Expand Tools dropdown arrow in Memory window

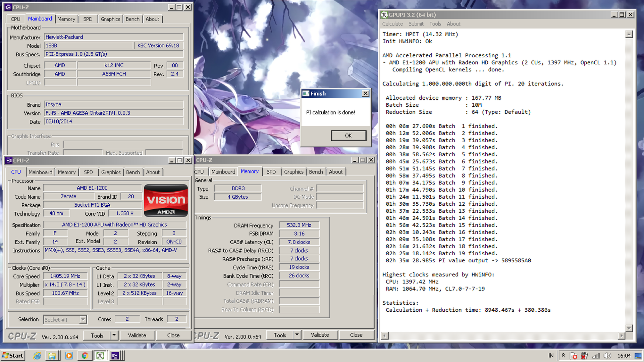(297, 335)
